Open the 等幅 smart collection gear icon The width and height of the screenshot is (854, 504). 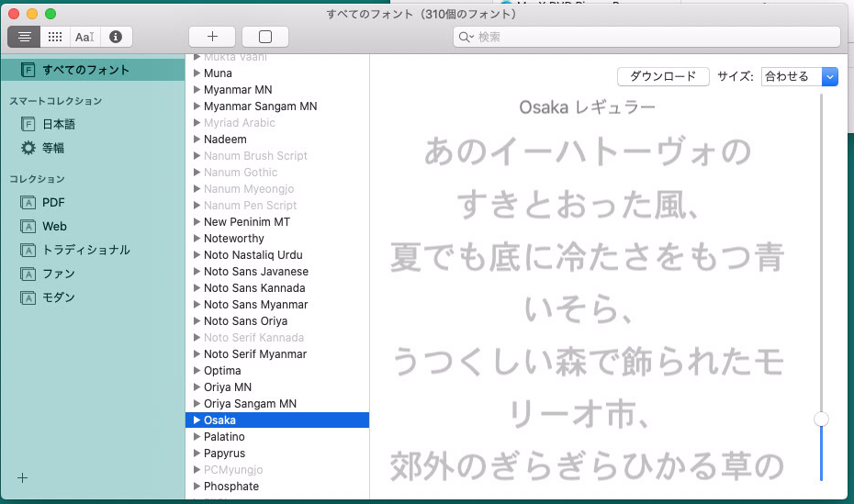click(28, 148)
